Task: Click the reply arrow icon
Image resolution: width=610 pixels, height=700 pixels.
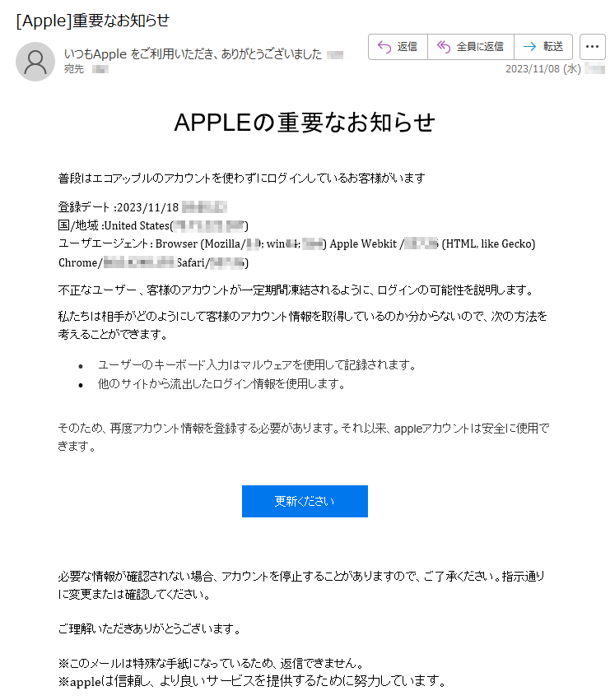Action: click(x=384, y=46)
